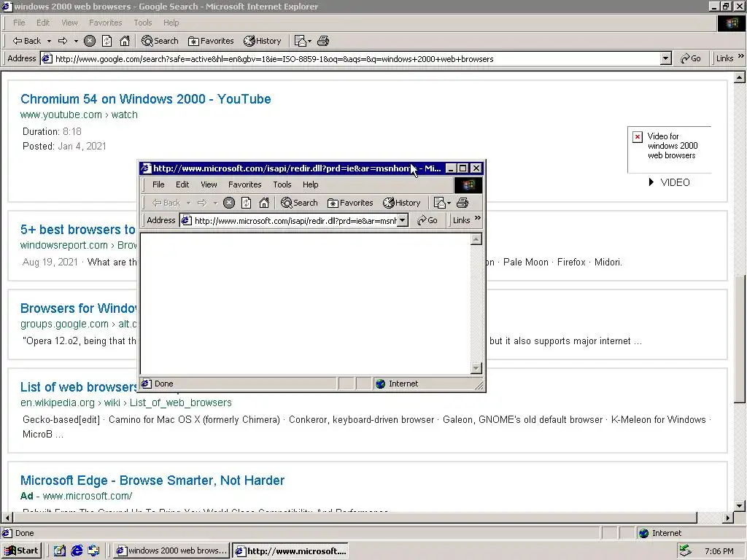Click Go button in the microsoft.com window
The image size is (747, 560).
pos(427,220)
